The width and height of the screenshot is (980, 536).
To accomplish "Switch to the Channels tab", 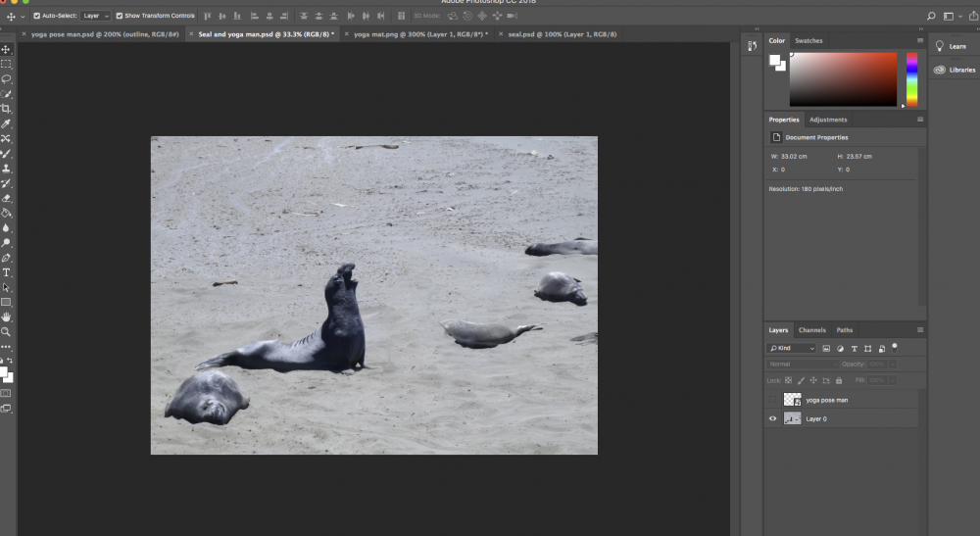I will pos(811,330).
